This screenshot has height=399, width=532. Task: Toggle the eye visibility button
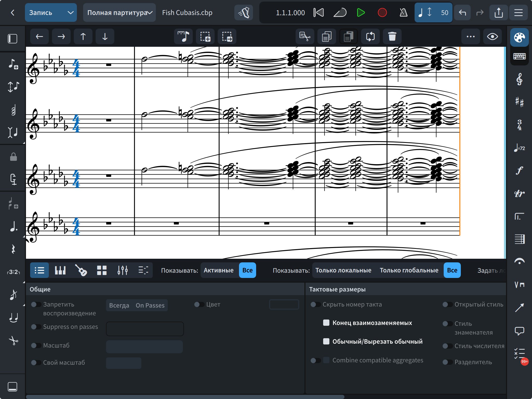tap(492, 37)
